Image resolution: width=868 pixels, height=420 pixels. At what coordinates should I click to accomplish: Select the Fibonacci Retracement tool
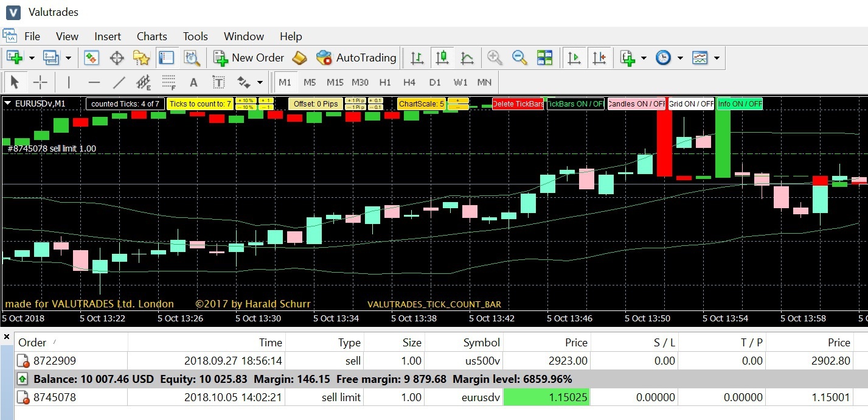coord(168,82)
